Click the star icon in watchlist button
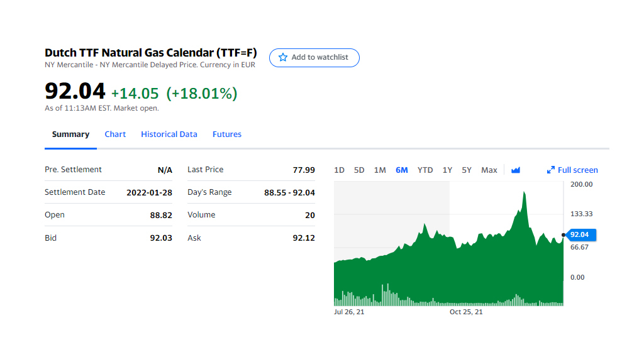The width and height of the screenshot is (644, 362). (283, 57)
